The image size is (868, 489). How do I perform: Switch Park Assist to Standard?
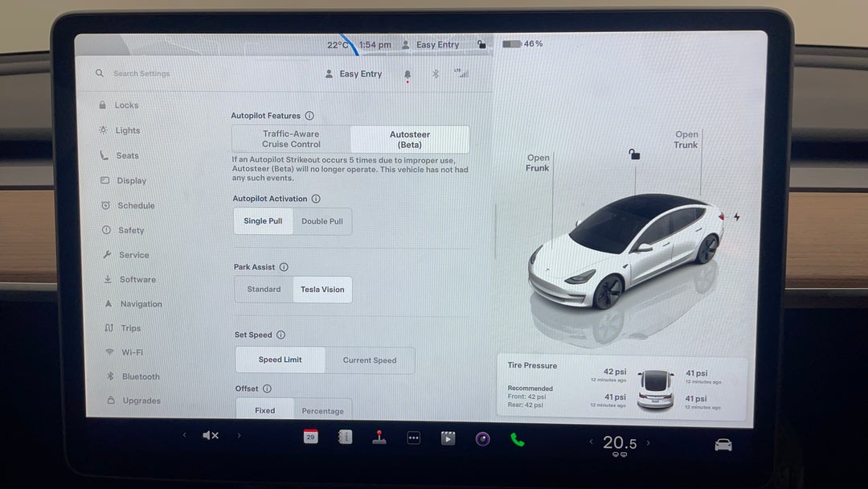264,290
